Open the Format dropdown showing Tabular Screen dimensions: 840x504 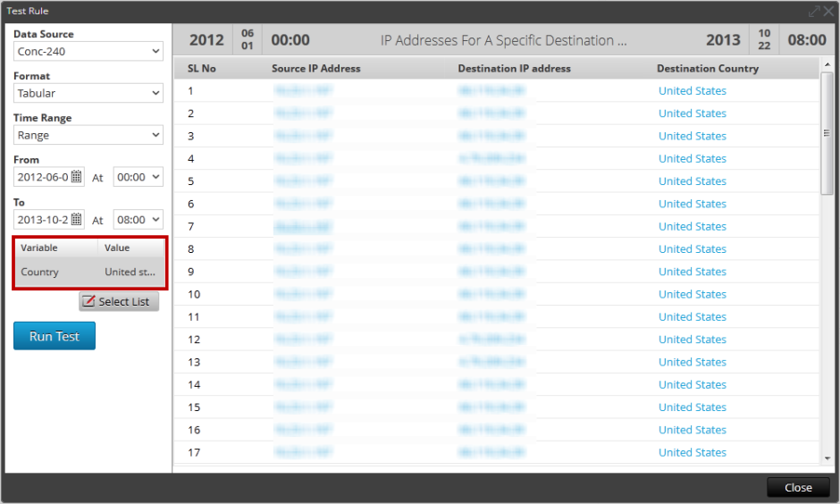click(88, 93)
